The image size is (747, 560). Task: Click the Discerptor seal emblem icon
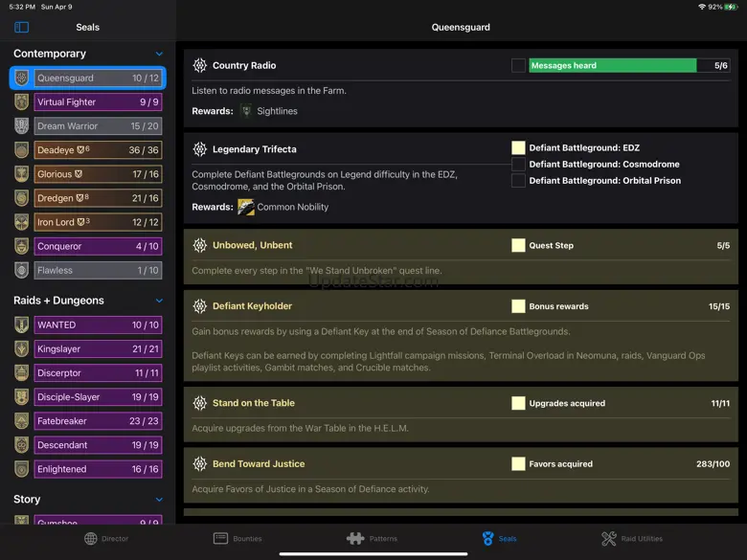[x=21, y=373]
